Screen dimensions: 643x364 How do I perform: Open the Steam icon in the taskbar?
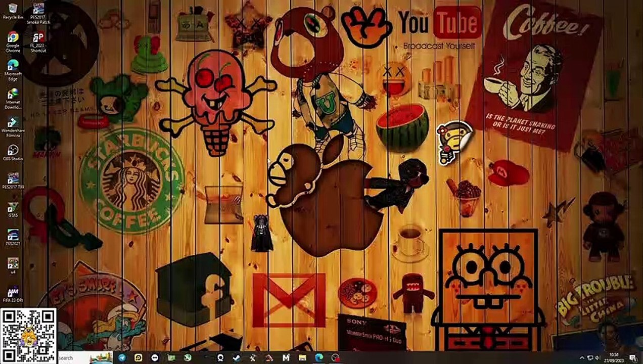tap(237, 357)
